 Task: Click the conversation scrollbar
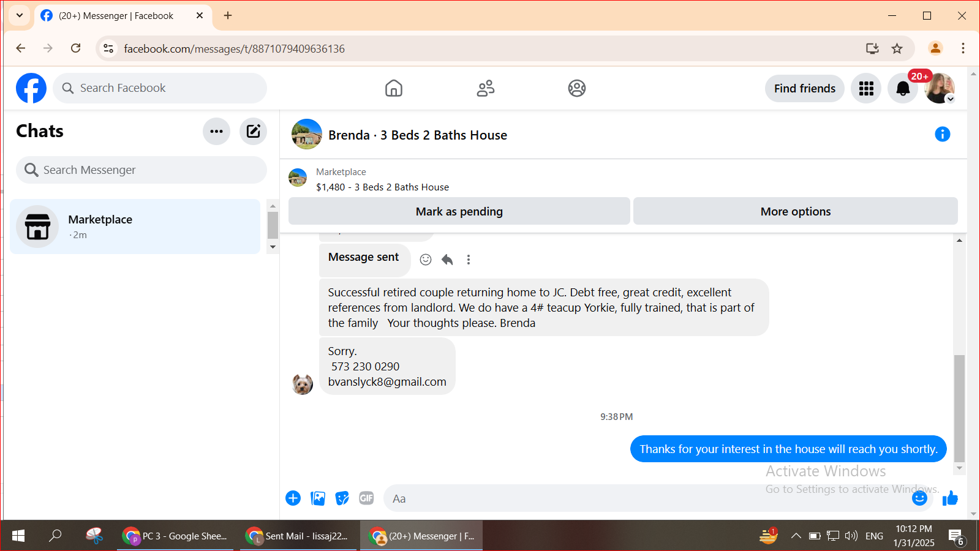pyautogui.click(x=959, y=408)
